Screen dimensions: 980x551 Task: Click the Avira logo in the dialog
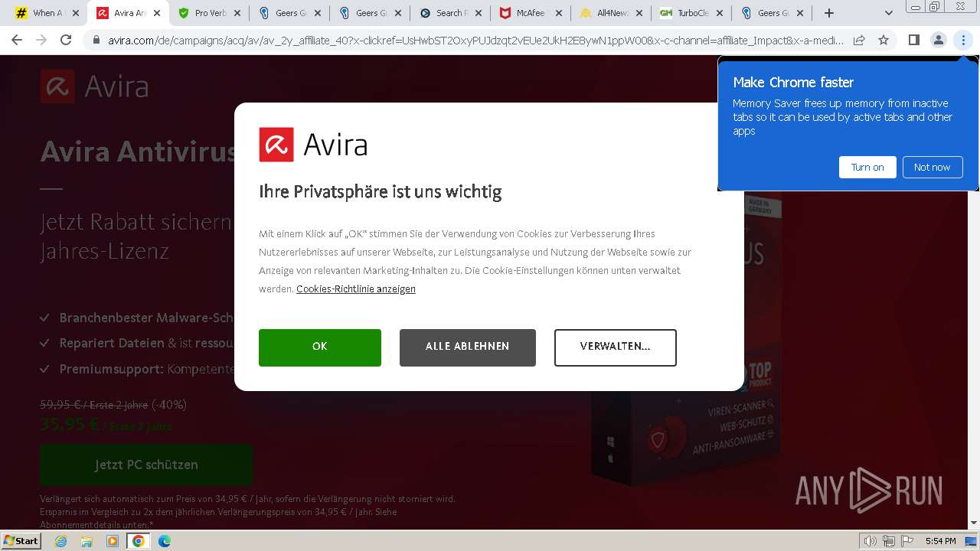pyautogui.click(x=313, y=145)
